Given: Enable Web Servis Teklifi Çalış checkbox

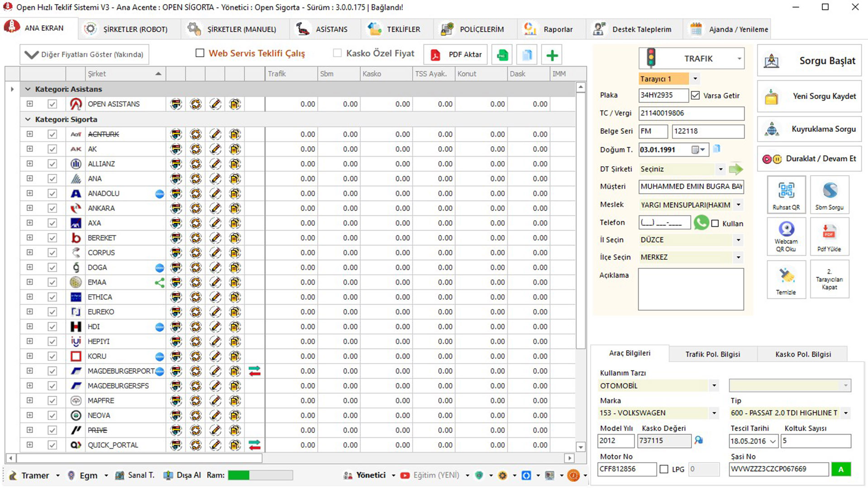Looking at the screenshot, I should tap(200, 53).
